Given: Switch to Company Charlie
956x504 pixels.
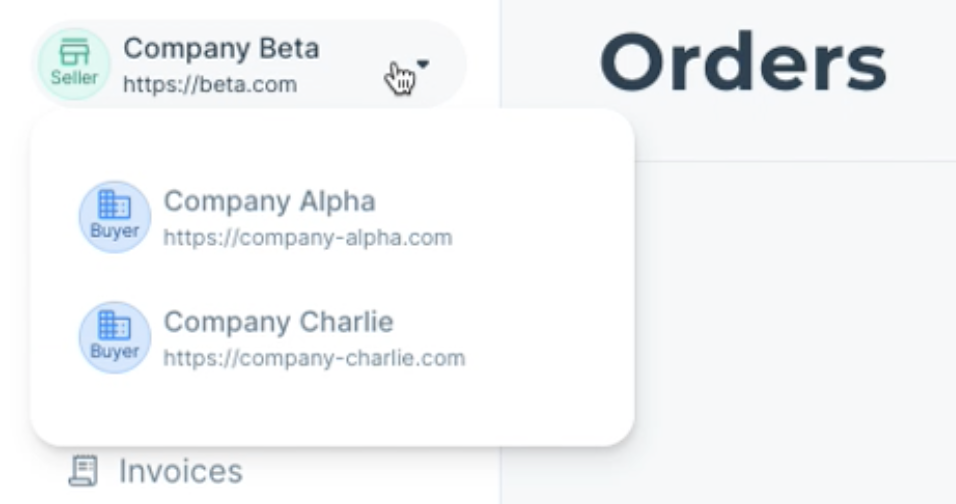Looking at the screenshot, I should point(273,338).
